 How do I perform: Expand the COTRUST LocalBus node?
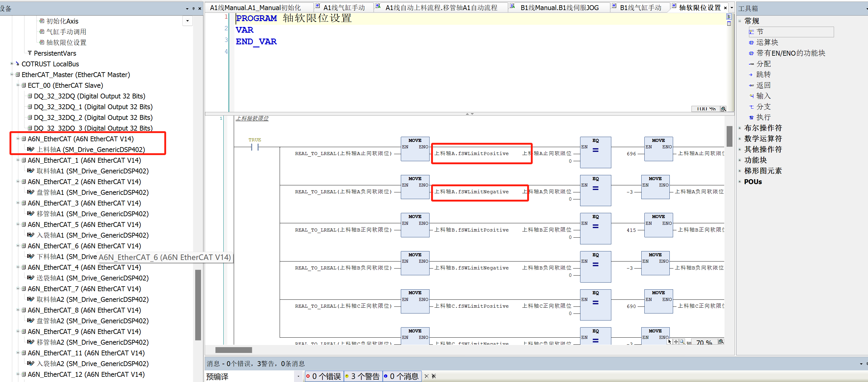pyautogui.click(x=12, y=64)
